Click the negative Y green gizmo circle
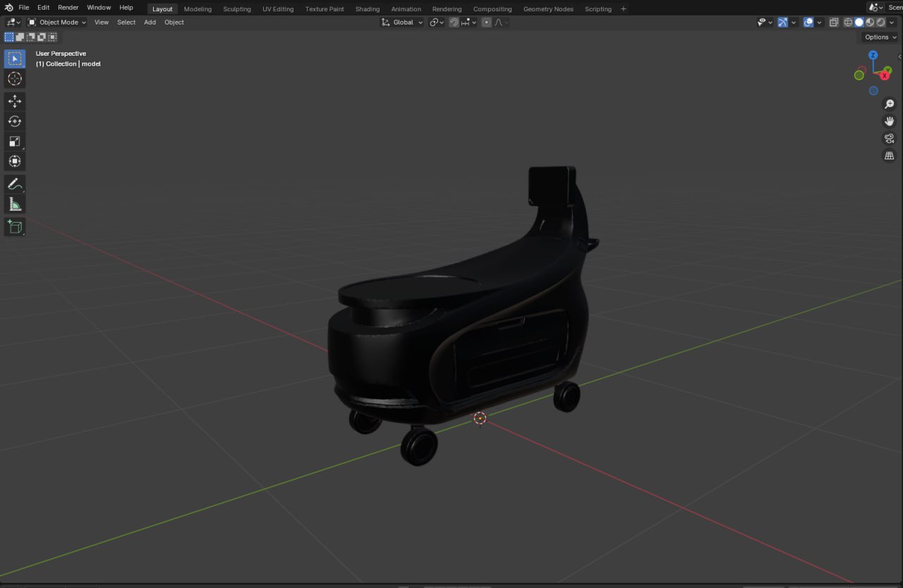This screenshot has height=588, width=903. [x=859, y=75]
